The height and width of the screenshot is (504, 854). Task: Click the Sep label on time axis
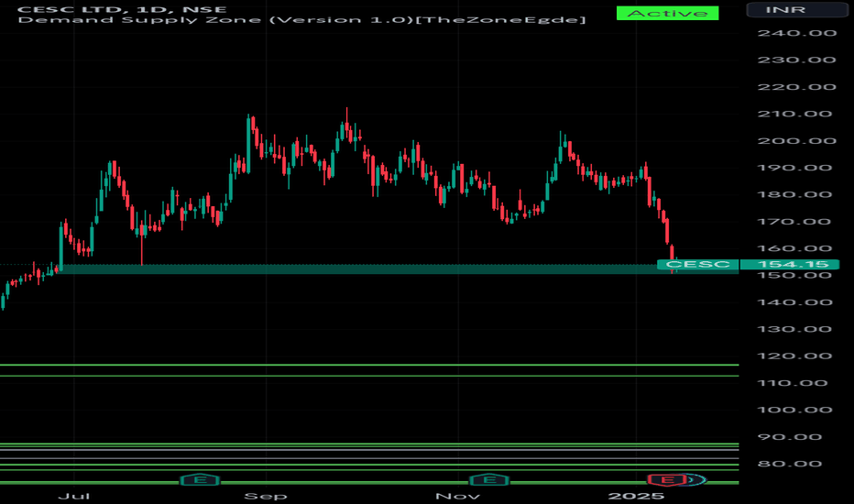(x=266, y=496)
